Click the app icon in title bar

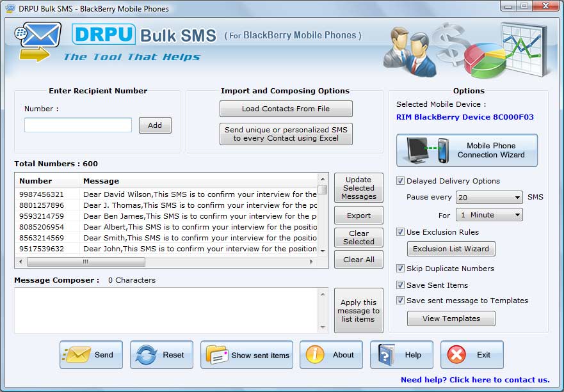10,8
